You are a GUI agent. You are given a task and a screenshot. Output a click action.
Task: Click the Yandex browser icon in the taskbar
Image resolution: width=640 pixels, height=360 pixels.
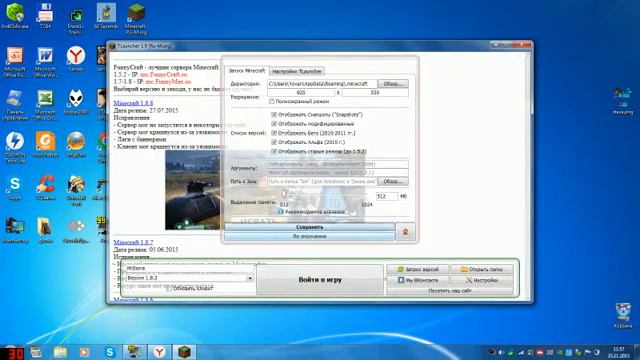159,352
